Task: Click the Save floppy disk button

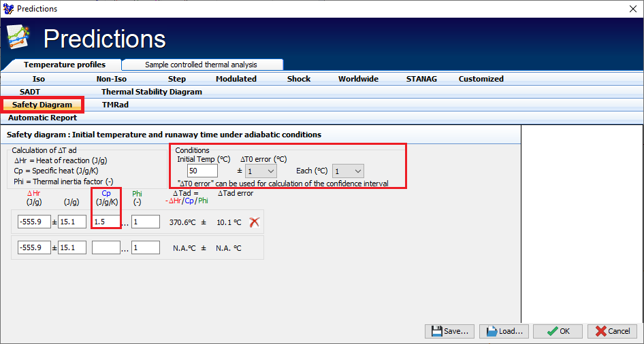Action: click(449, 331)
